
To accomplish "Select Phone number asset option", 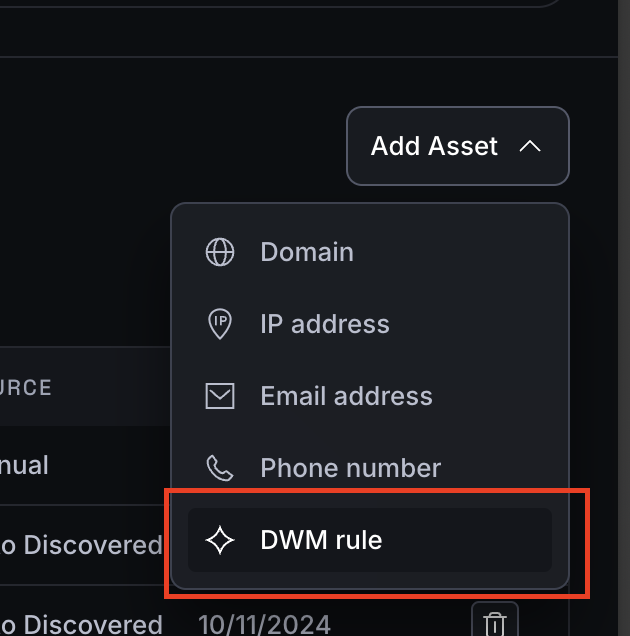I will click(x=370, y=468).
